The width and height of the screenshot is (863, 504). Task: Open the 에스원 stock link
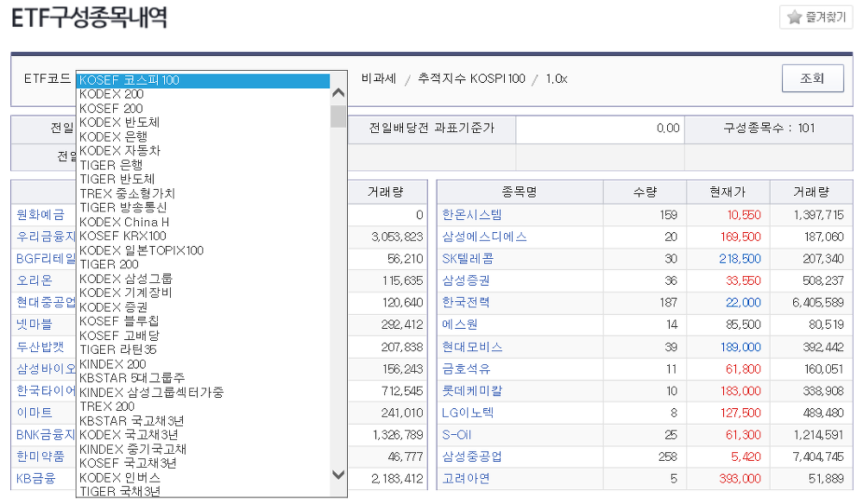pyautogui.click(x=460, y=324)
